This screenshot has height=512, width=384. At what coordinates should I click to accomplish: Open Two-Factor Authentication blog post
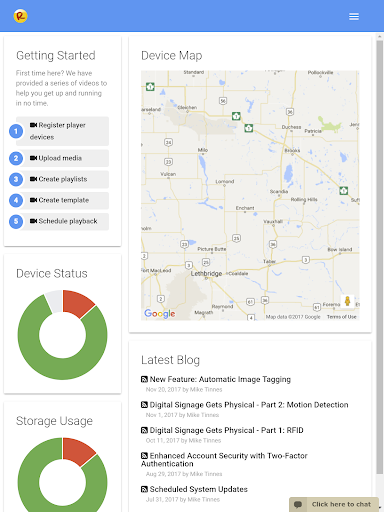click(224, 460)
